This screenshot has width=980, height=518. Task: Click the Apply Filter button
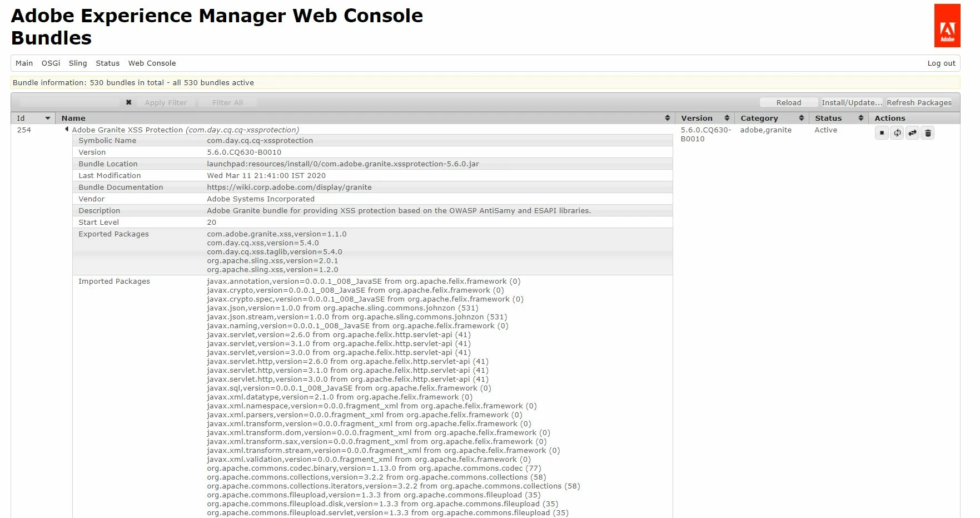tap(166, 102)
